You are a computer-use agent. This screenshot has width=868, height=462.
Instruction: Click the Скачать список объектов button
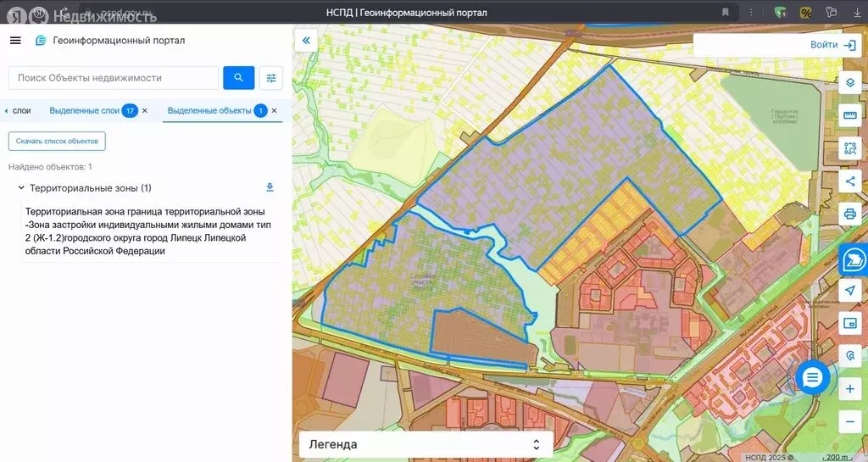[57, 141]
